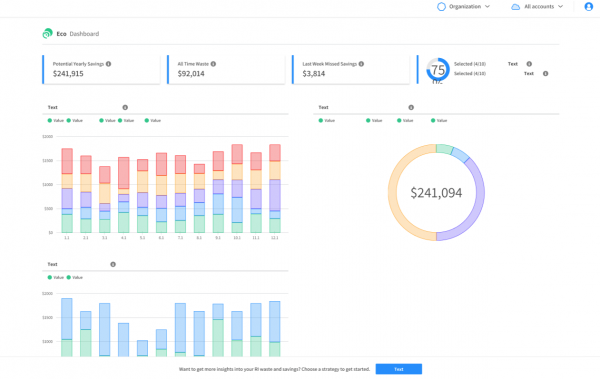Open the Organization dropdown
The width and height of the screenshot is (600, 379).
coord(463,7)
